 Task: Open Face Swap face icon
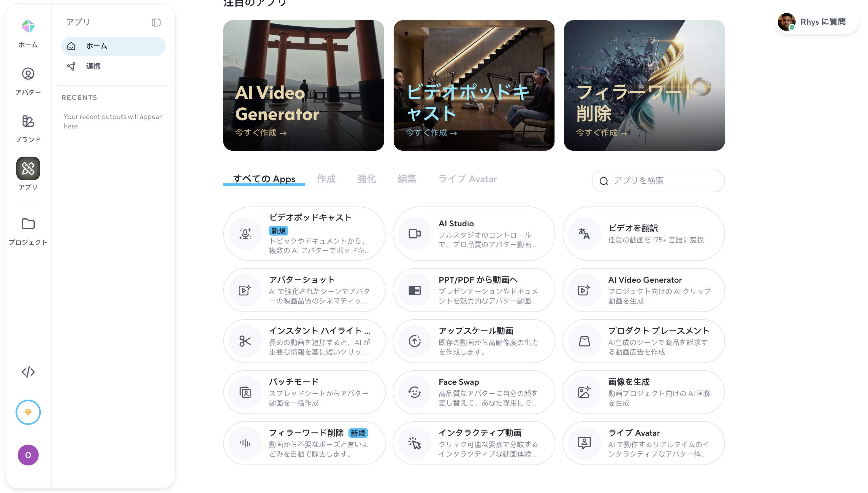tap(414, 392)
